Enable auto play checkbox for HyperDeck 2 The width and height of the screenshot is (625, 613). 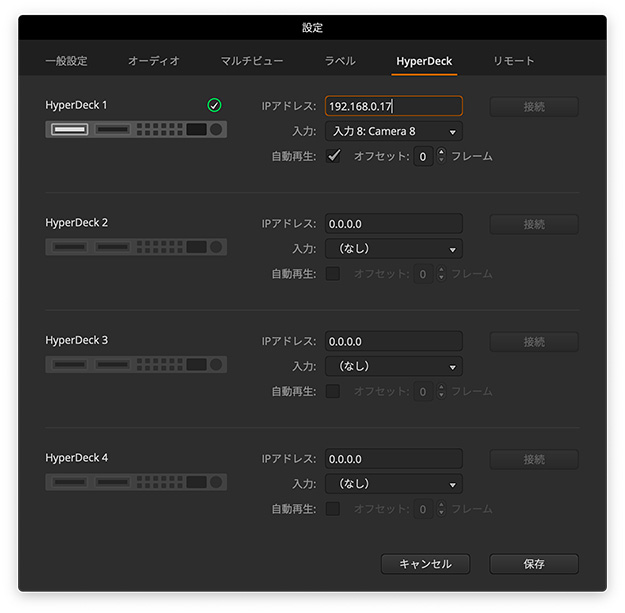tap(333, 273)
